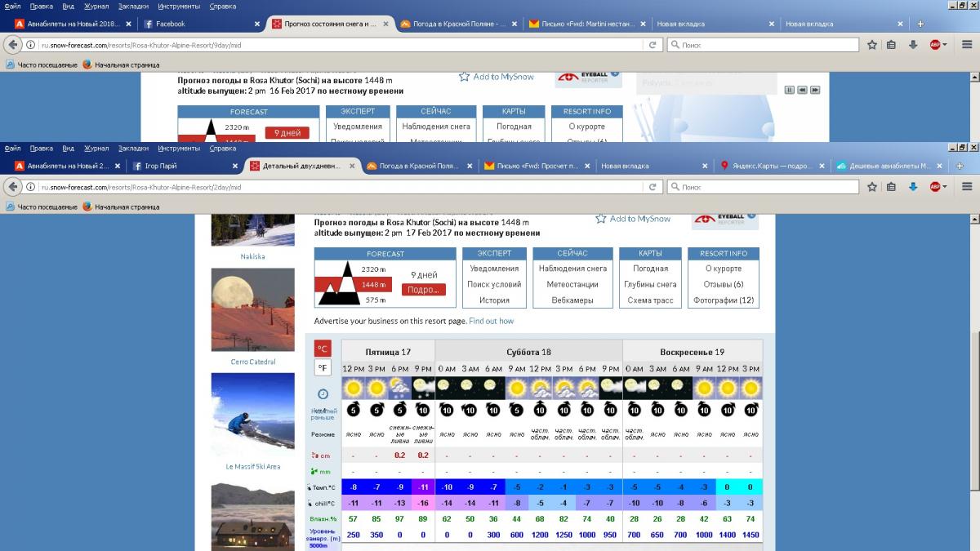Close the Ігор Парій tab in the front window
The image size is (980, 551).
[x=234, y=166]
